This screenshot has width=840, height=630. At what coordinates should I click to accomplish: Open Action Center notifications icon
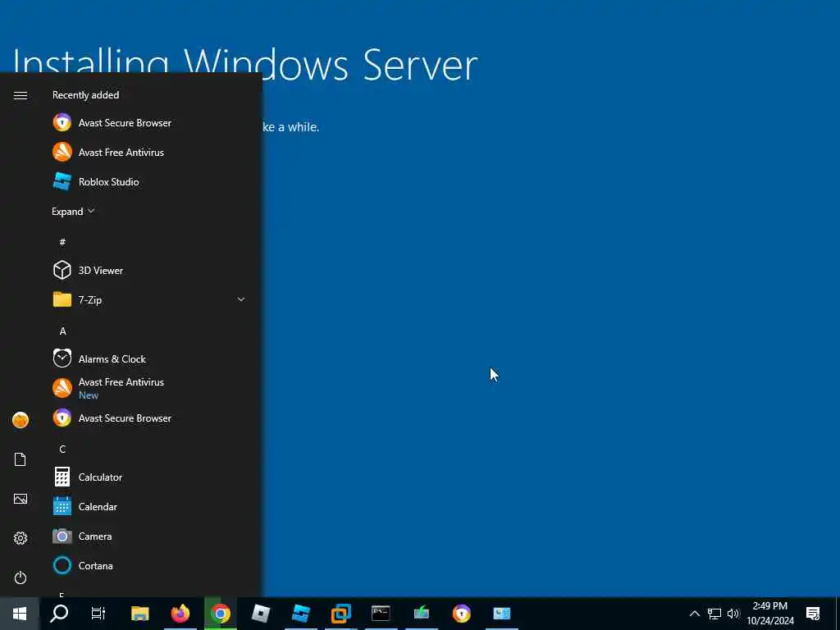[813, 614]
